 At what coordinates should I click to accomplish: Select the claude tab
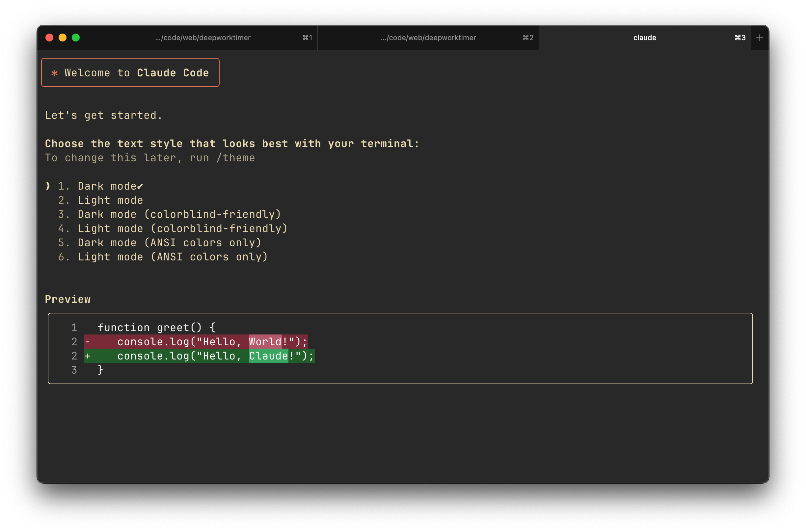(x=644, y=38)
